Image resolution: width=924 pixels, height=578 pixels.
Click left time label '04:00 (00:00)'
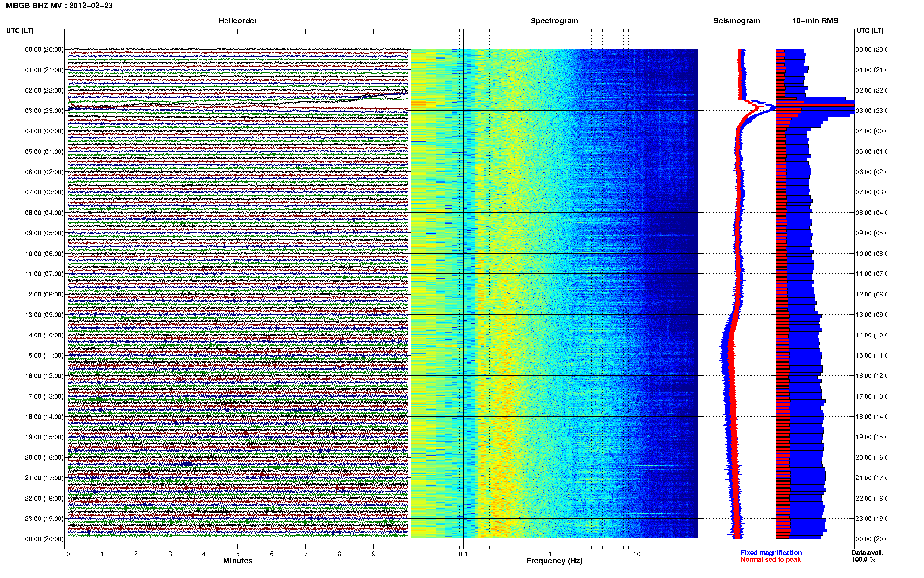pos(44,131)
